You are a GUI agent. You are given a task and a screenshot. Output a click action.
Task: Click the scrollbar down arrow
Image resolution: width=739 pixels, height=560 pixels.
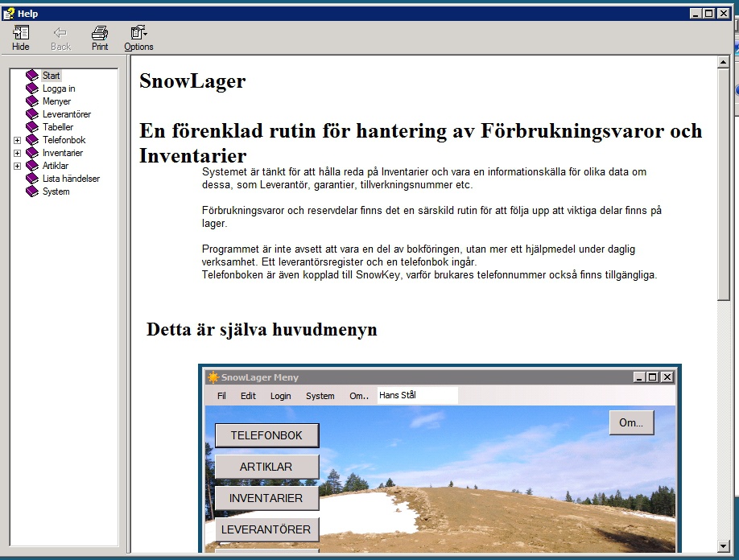(x=724, y=546)
